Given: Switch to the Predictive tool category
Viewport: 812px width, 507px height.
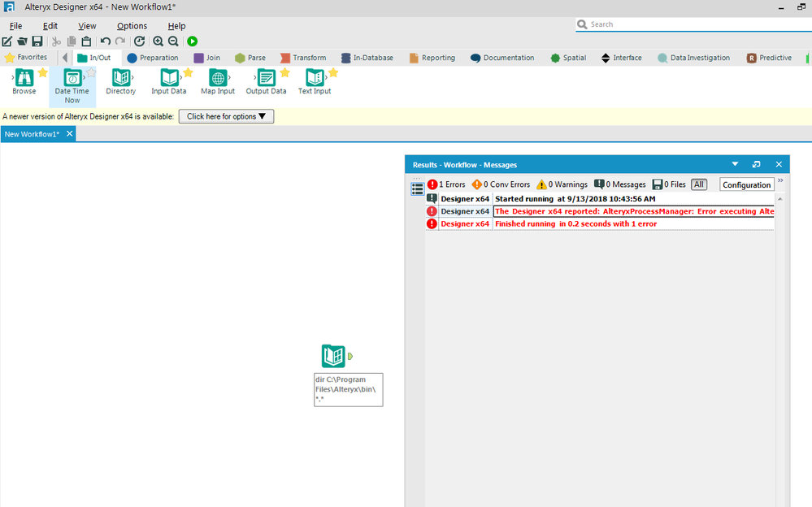Looking at the screenshot, I should [769, 58].
